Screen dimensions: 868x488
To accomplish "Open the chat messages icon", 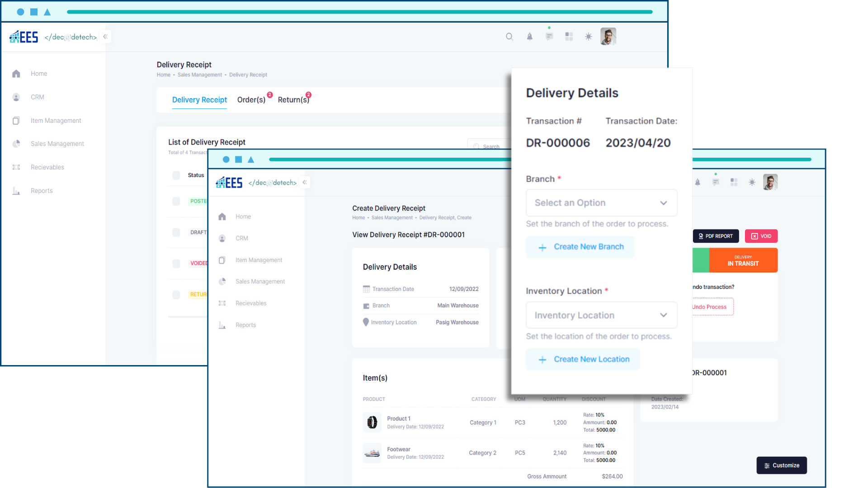I will coord(549,37).
